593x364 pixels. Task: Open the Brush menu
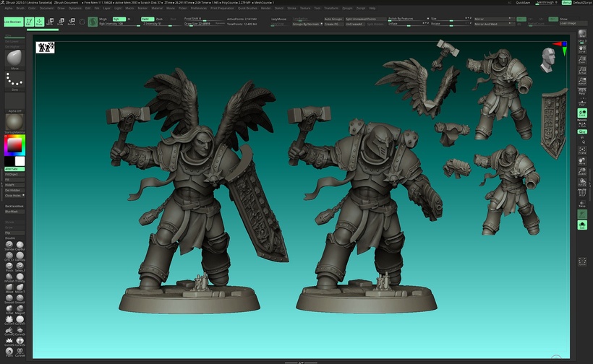(x=20, y=9)
